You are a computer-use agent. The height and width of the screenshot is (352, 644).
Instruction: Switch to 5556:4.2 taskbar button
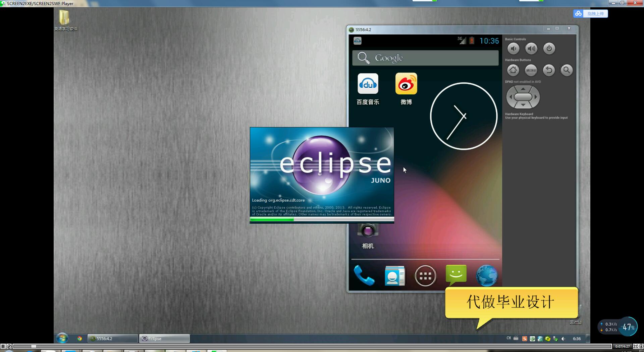113,339
